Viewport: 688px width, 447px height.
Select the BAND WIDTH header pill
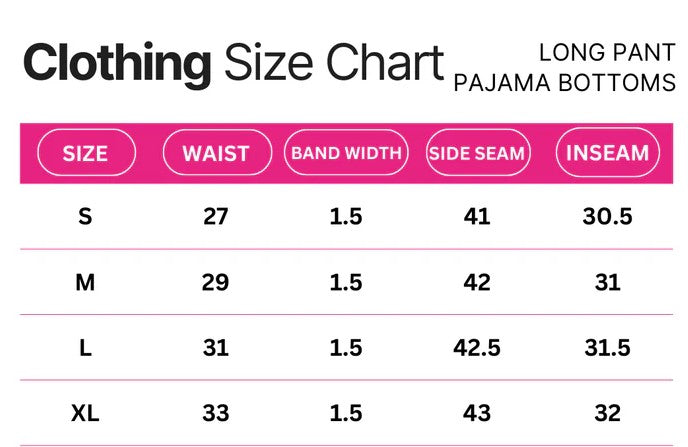(x=346, y=154)
